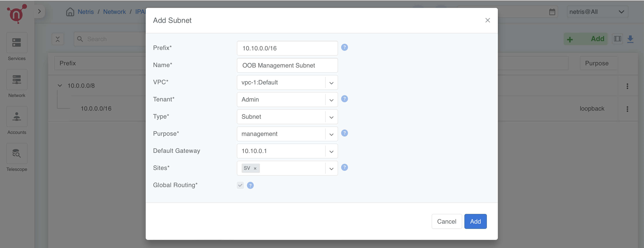Click the Network breadcrumb link
The height and width of the screenshot is (248, 644).
click(x=114, y=11)
